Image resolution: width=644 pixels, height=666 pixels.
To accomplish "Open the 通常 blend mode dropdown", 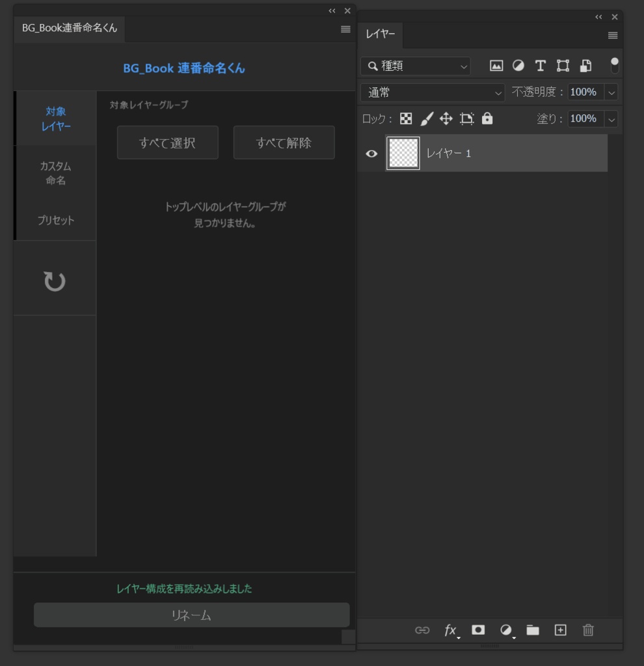I will (433, 92).
